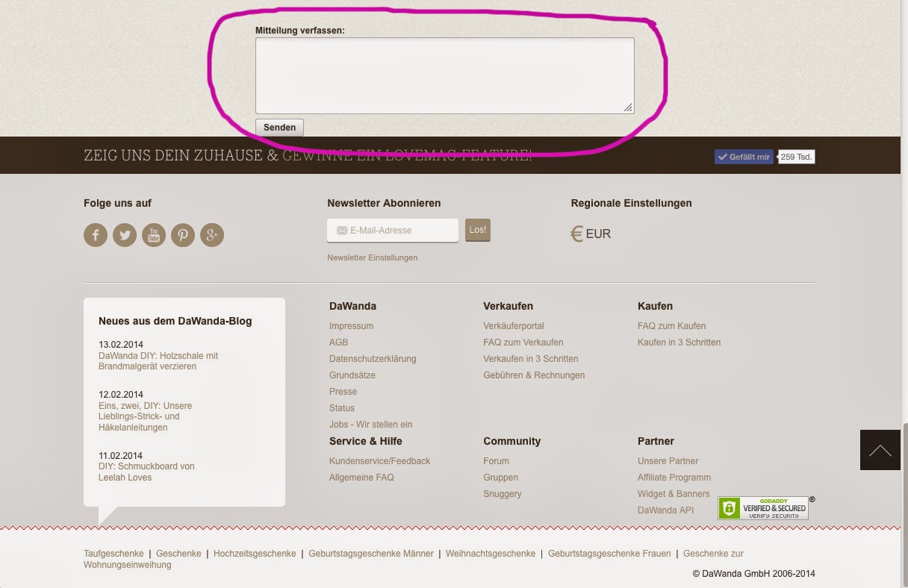Open the 'Taufgeschenke' footer link

[x=113, y=554]
